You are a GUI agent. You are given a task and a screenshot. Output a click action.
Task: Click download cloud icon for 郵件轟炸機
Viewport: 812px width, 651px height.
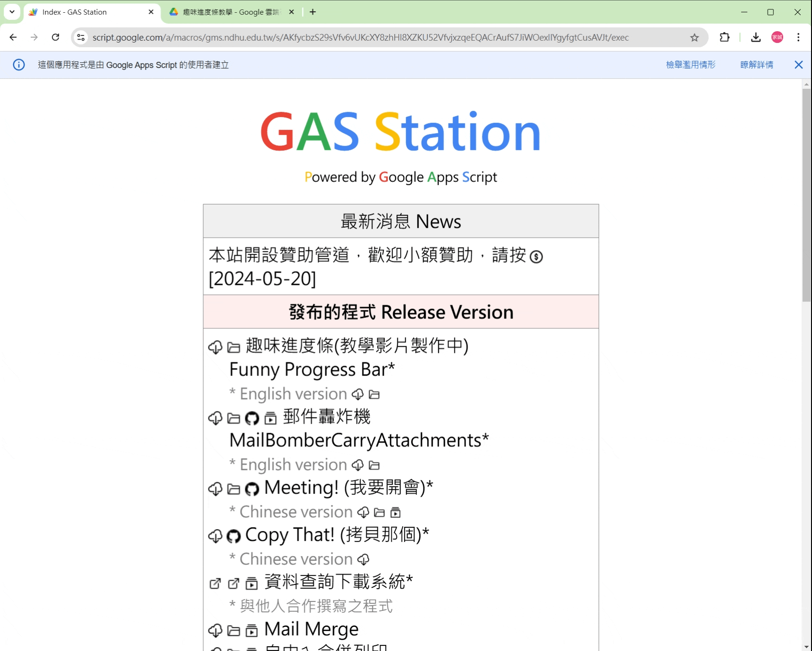coord(215,418)
